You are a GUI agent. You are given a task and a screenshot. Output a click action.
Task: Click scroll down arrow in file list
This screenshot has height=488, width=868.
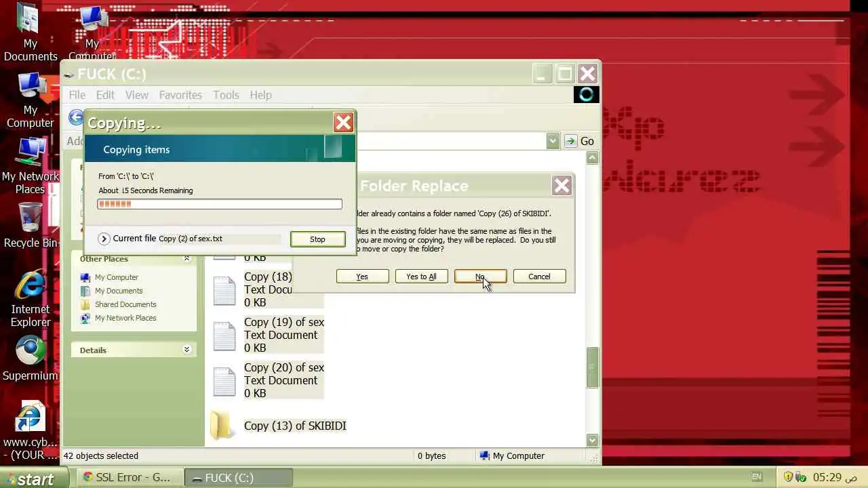coord(592,441)
